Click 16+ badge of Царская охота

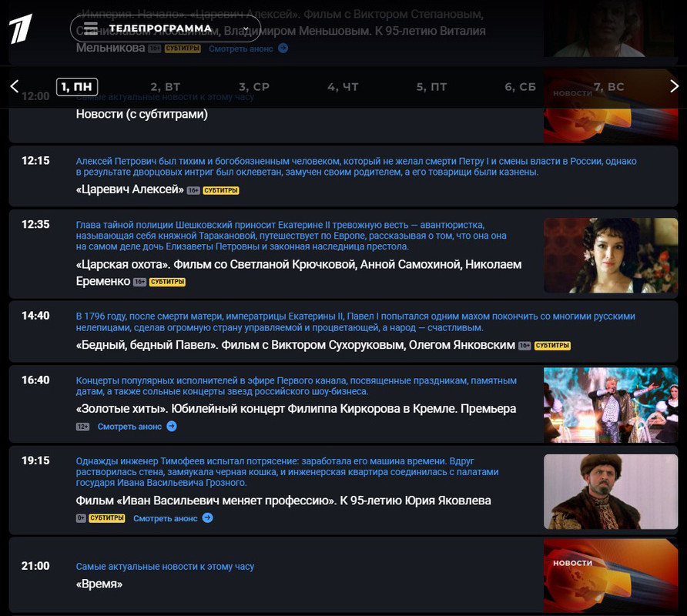click(139, 282)
